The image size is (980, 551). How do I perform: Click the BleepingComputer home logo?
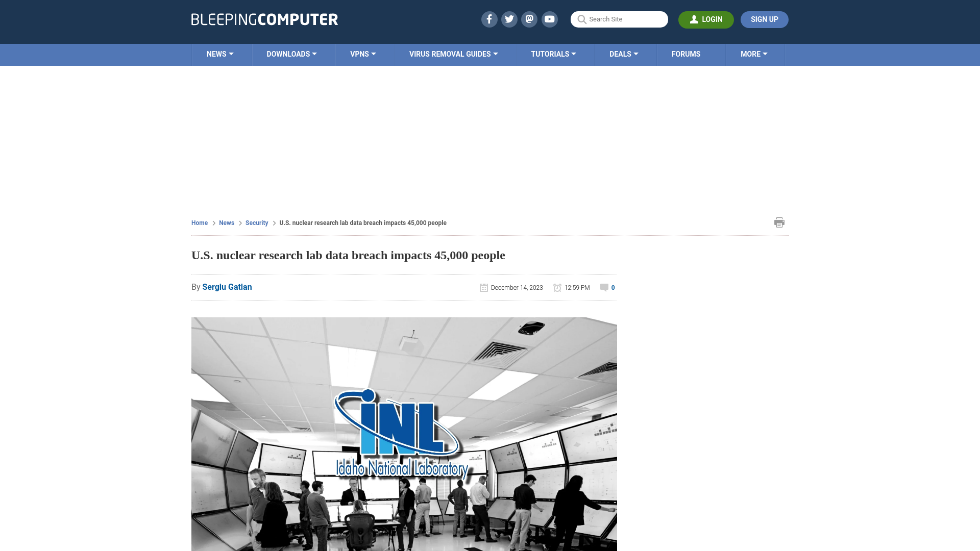(264, 19)
